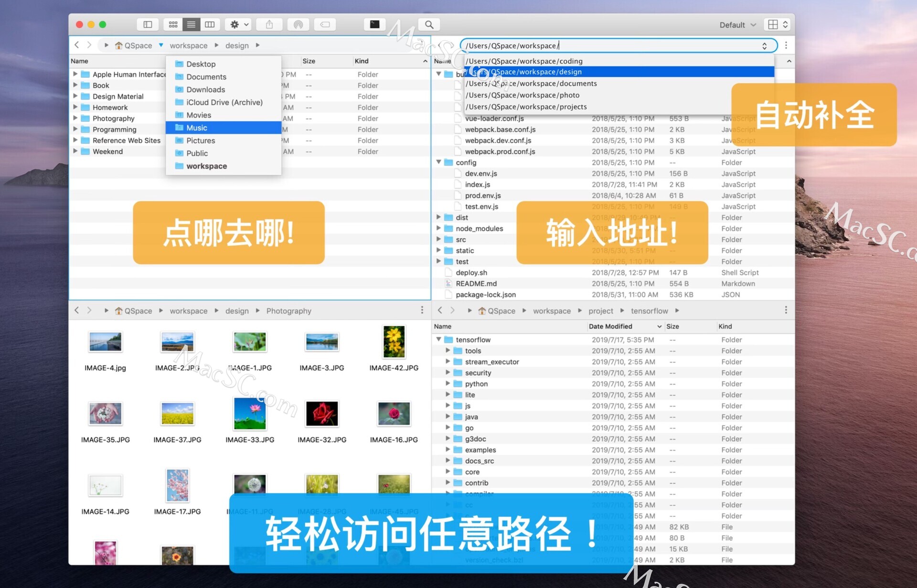917x588 pixels.
Task: Open bottom-left pane more options menu
Action: point(422,310)
